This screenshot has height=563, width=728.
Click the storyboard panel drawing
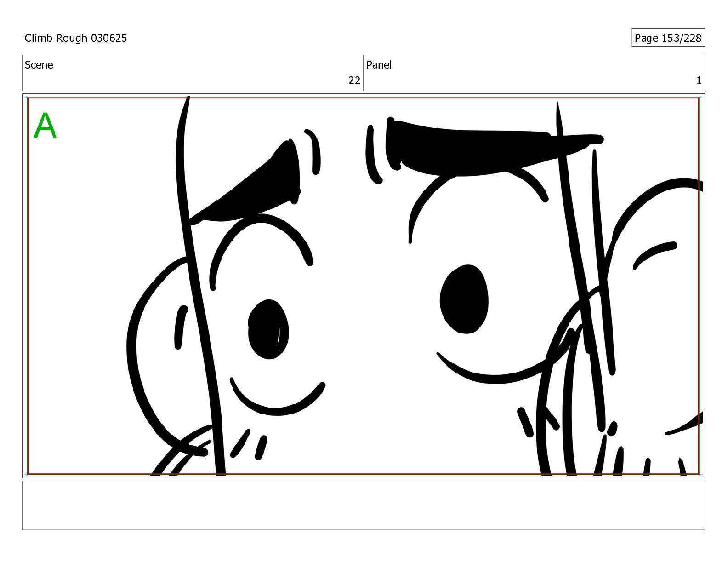[x=363, y=285]
